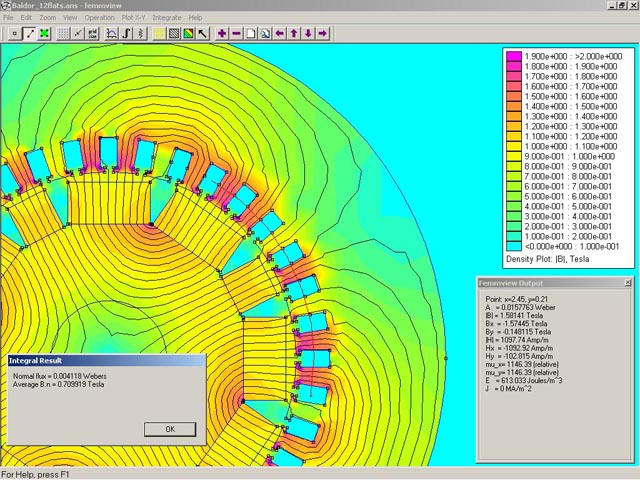Open the File menu
The width and height of the screenshot is (640, 480).
tap(8, 18)
